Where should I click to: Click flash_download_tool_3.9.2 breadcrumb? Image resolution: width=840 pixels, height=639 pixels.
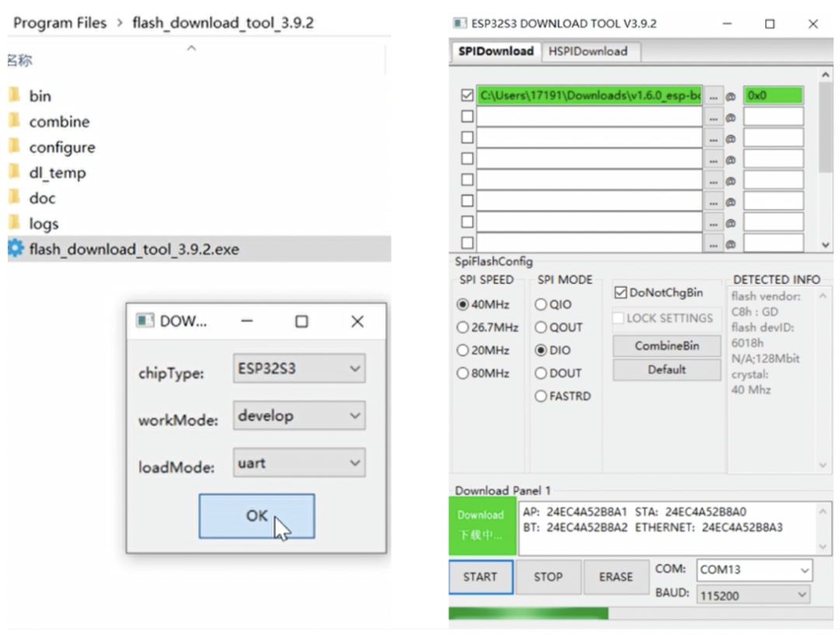223,23
